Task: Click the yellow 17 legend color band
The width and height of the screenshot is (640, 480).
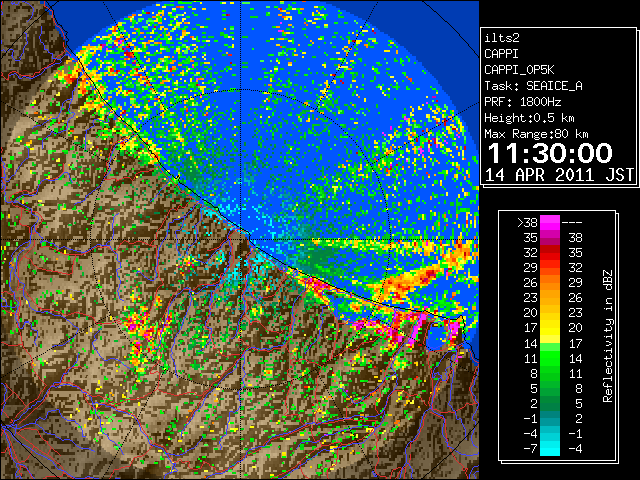Action: coord(550,328)
